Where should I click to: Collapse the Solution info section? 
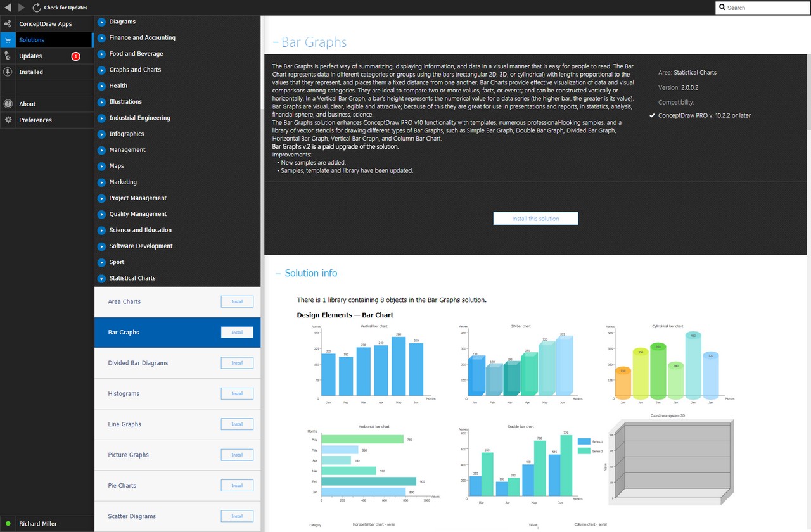tap(278, 274)
